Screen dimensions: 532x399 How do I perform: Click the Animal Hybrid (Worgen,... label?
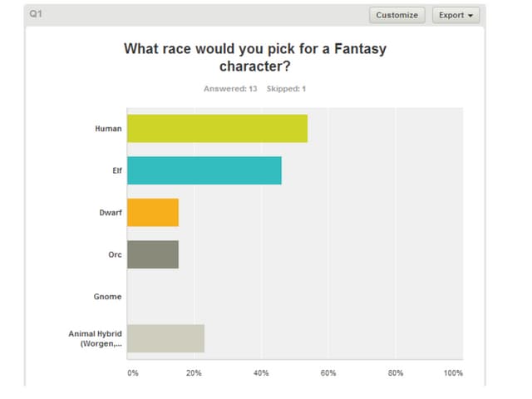[x=95, y=338]
